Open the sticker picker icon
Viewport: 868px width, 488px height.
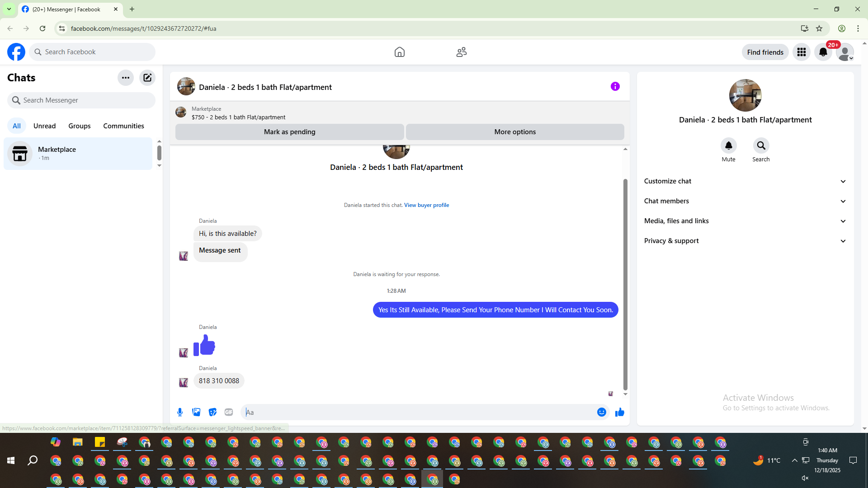tap(212, 412)
